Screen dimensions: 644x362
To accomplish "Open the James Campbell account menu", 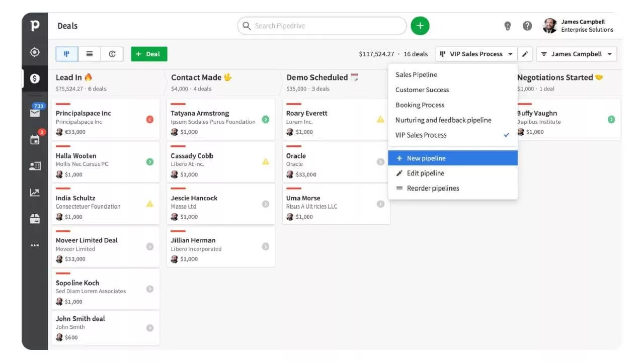I will pyautogui.click(x=579, y=26).
